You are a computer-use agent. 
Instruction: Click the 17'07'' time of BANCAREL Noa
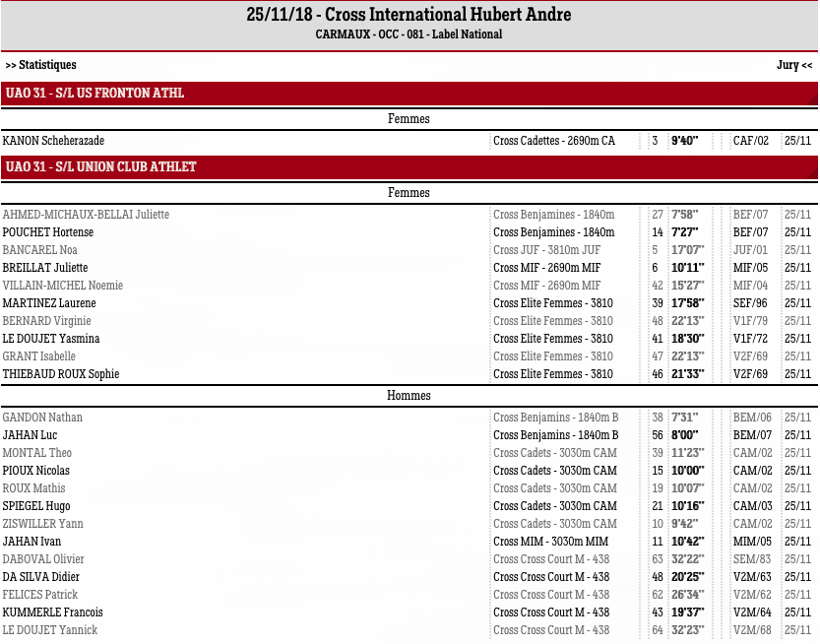(688, 250)
